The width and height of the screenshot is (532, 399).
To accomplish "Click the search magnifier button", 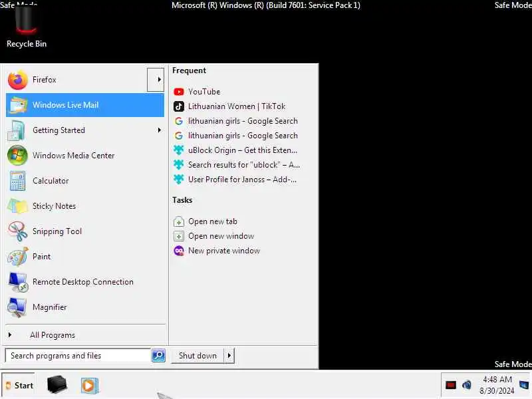I will click(158, 356).
